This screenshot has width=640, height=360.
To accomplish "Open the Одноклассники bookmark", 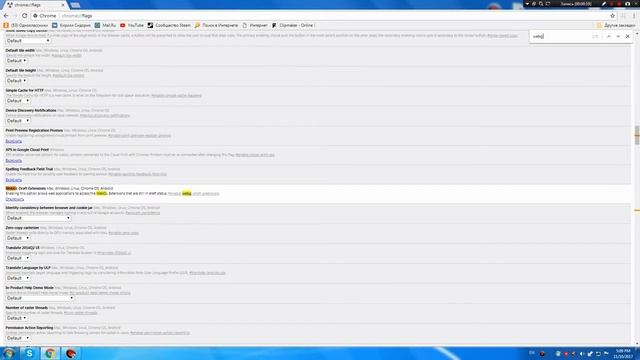I will pyautogui.click(x=26, y=25).
